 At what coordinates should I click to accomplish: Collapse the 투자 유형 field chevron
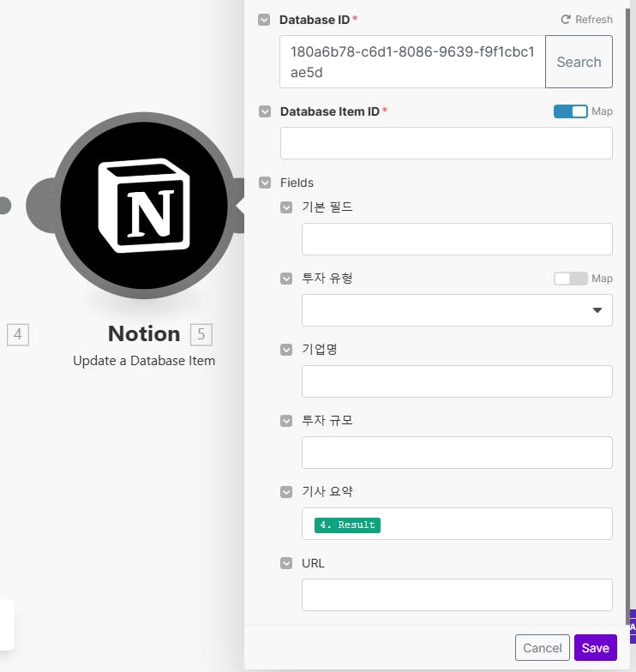click(x=286, y=279)
